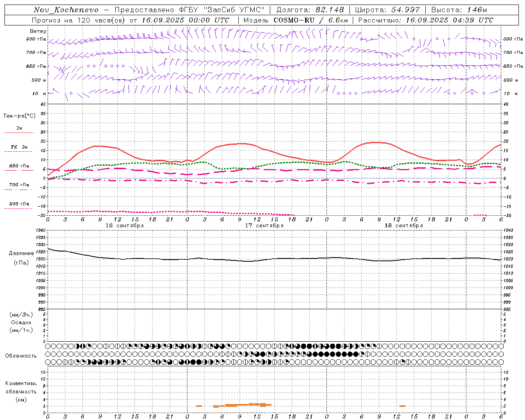
Task: Click the 'Ветер' wind panel label
Action: 38,31
